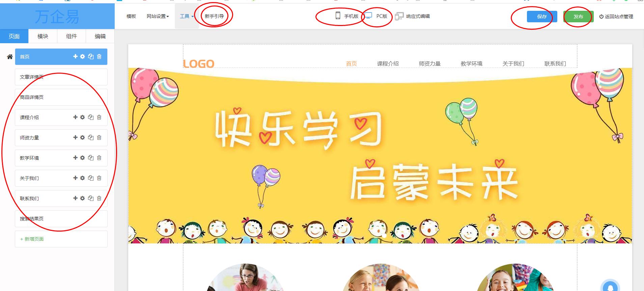Viewport: 644px width, 291px height.
Task: Open 响应式编辑 responsive editing mode
Action: point(412,16)
